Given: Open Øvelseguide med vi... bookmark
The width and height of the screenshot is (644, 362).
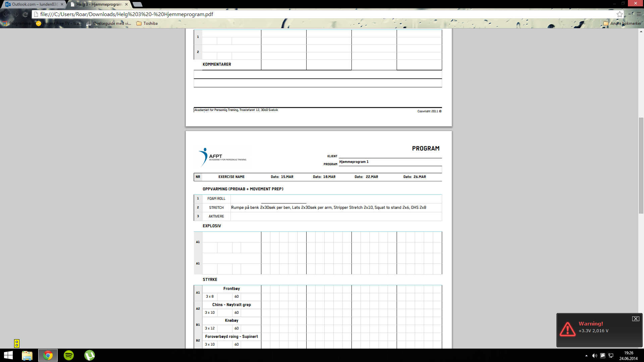Looking at the screenshot, I should (x=109, y=23).
